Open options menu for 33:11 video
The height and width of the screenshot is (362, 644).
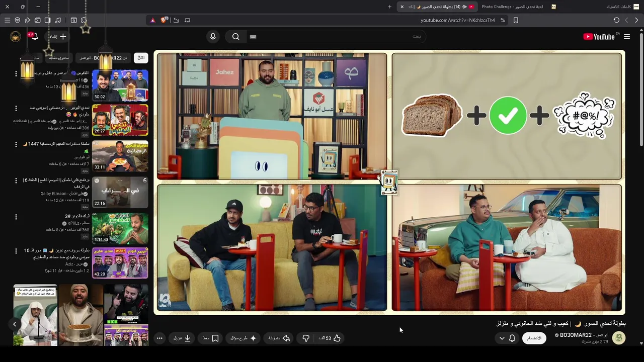pyautogui.click(x=16, y=144)
